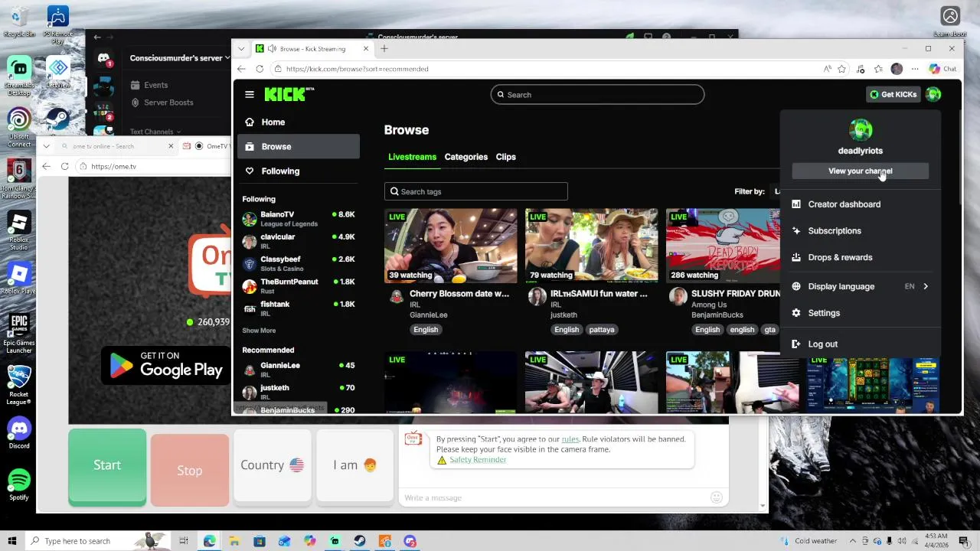Viewport: 980px width, 551px height.
Task: Open clavicular channel in Following list
Action: point(299,241)
